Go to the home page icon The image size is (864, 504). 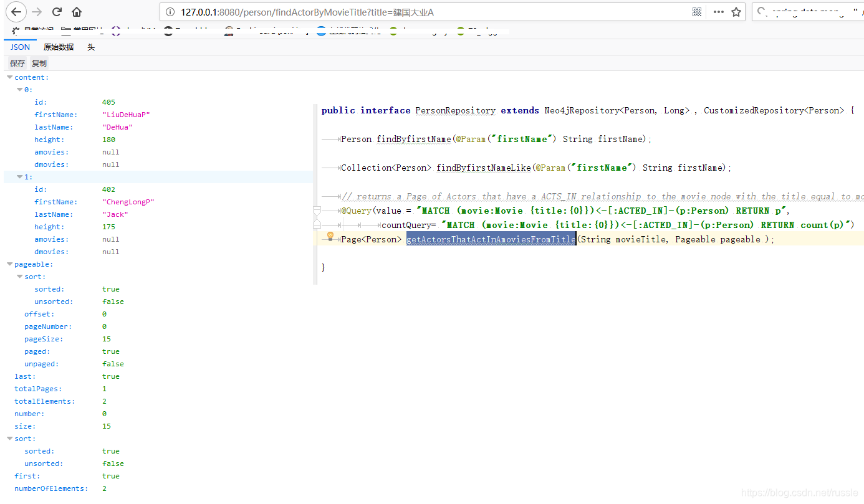tap(77, 12)
